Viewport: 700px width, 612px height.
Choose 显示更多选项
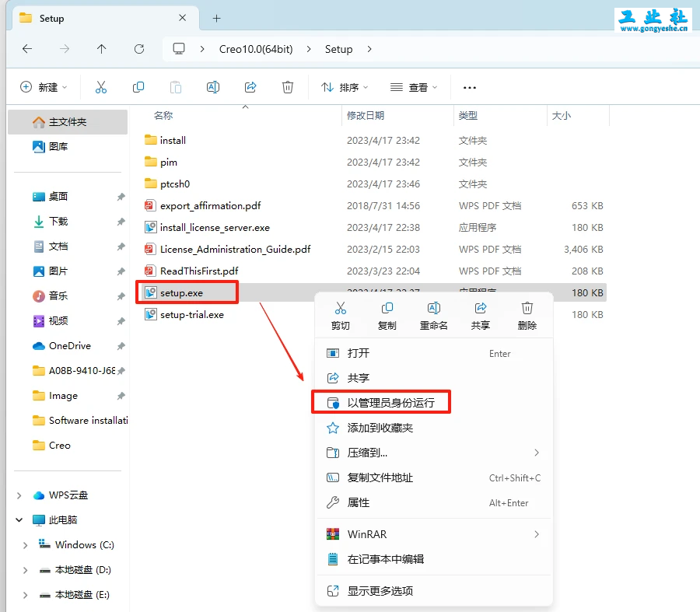434,591
